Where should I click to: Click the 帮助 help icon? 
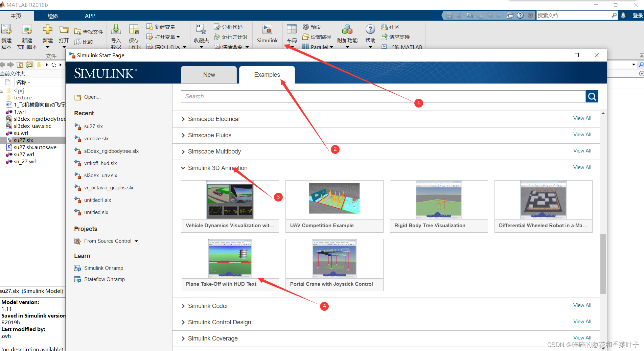point(370,30)
